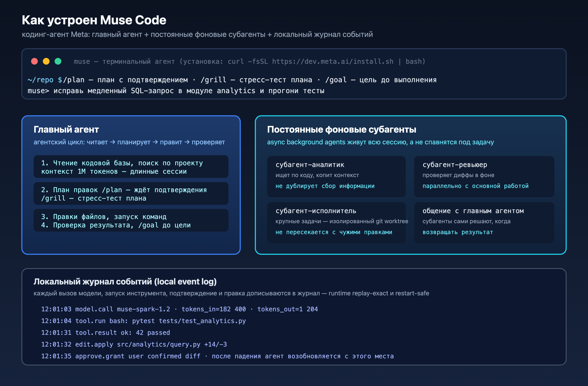Click 'ищет по коду, копит контекст'
The width and height of the screenshot is (588, 386).
317,175
